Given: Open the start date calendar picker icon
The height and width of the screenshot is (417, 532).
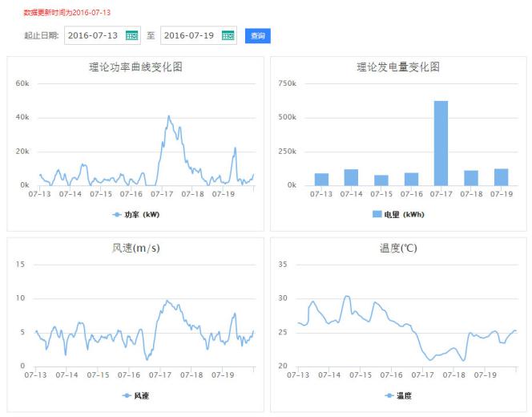Looking at the screenshot, I should point(132,36).
